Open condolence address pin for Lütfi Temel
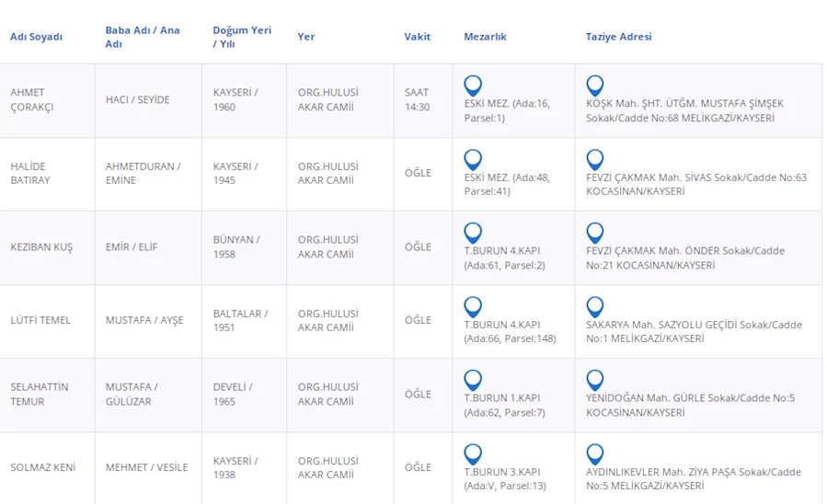 click(x=595, y=306)
